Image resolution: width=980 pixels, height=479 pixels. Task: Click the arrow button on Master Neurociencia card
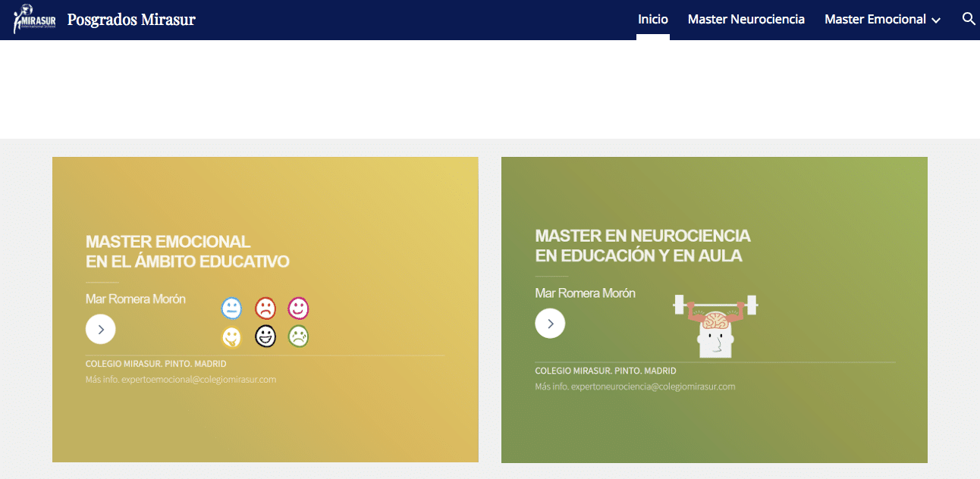tap(550, 324)
